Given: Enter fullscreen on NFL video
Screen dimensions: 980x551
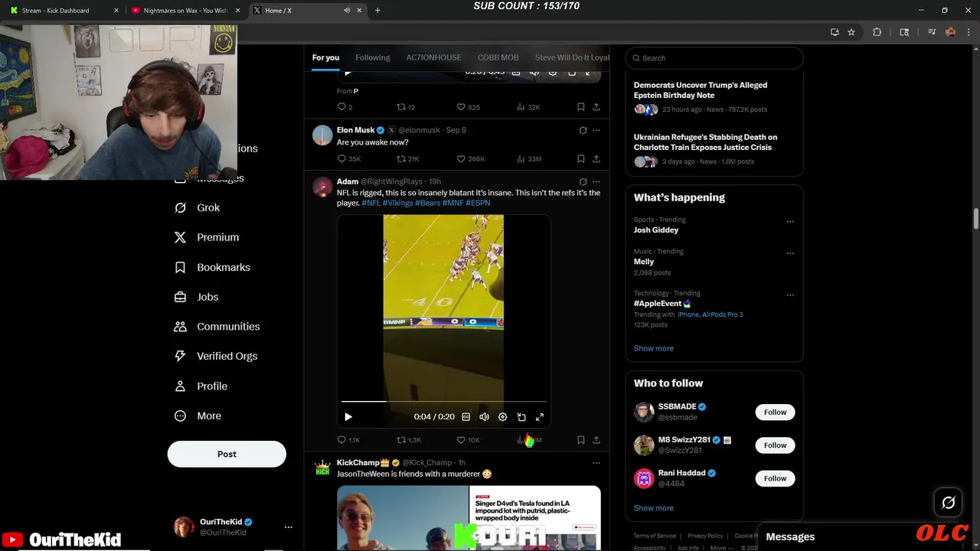Looking at the screenshot, I should [540, 417].
